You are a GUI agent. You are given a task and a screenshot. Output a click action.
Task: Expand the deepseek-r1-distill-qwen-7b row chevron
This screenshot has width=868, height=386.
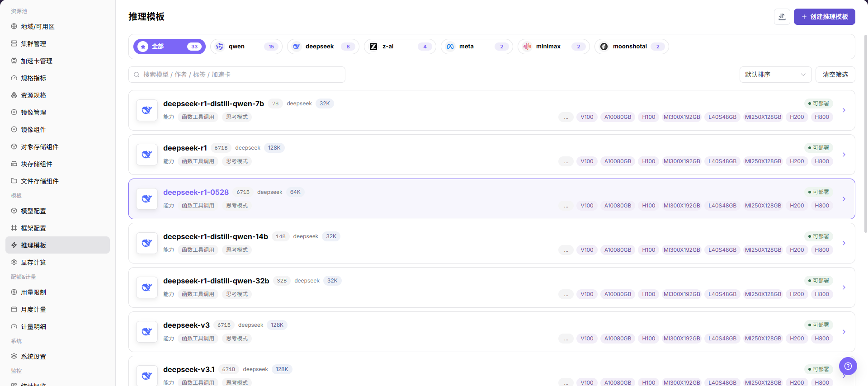coord(844,110)
